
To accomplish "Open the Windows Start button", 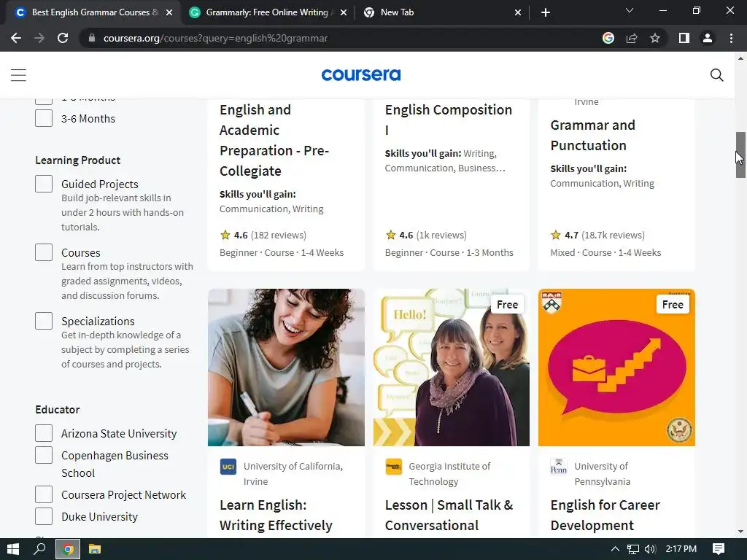I will (13, 549).
